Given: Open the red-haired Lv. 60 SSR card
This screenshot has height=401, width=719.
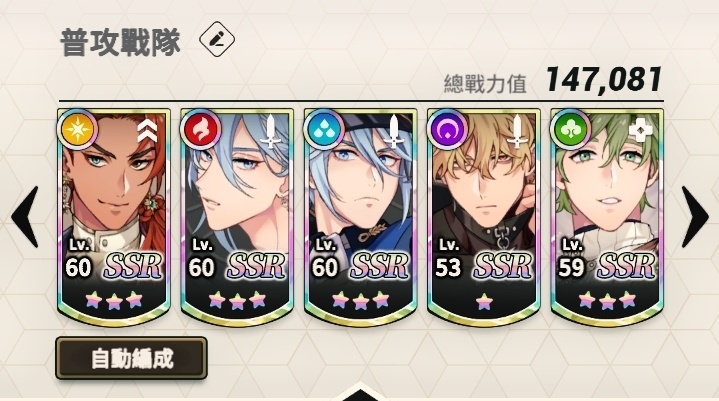Looking at the screenshot, I should coord(114,217).
